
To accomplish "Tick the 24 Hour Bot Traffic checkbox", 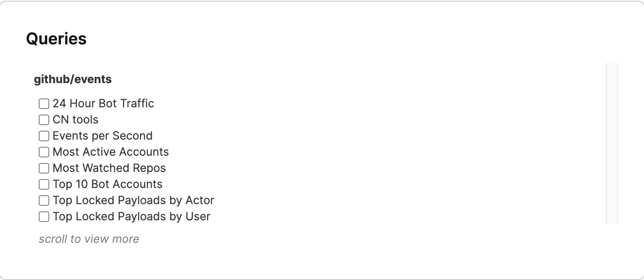I will (44, 104).
